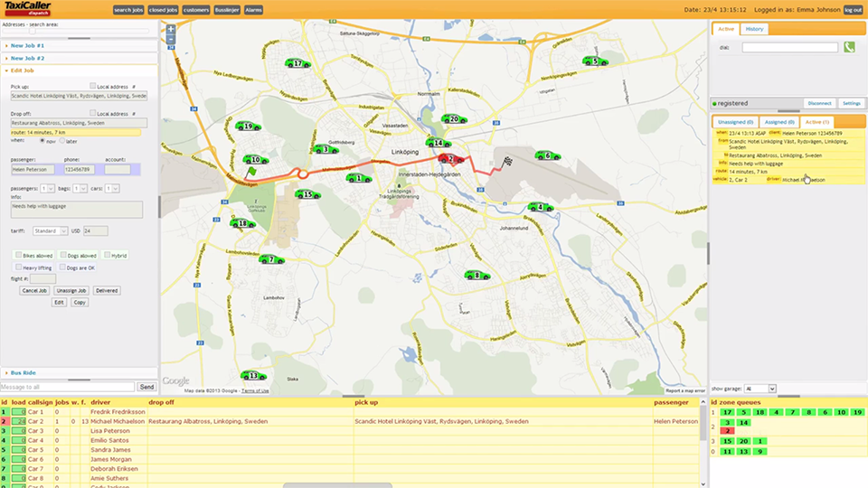Click the green phone dial icon

pyautogui.click(x=849, y=48)
